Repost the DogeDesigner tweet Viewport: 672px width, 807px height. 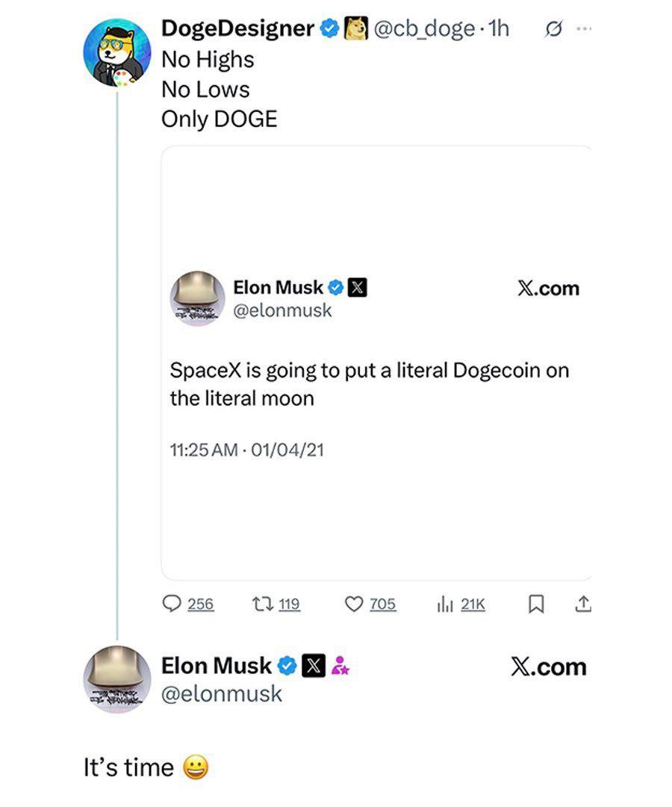(x=266, y=604)
